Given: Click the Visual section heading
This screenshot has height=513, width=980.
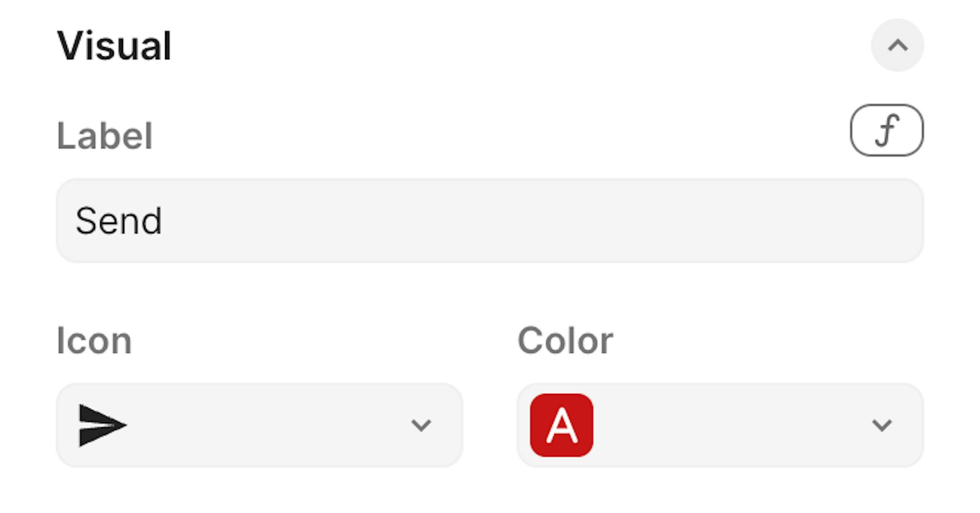Looking at the screenshot, I should pos(114,47).
